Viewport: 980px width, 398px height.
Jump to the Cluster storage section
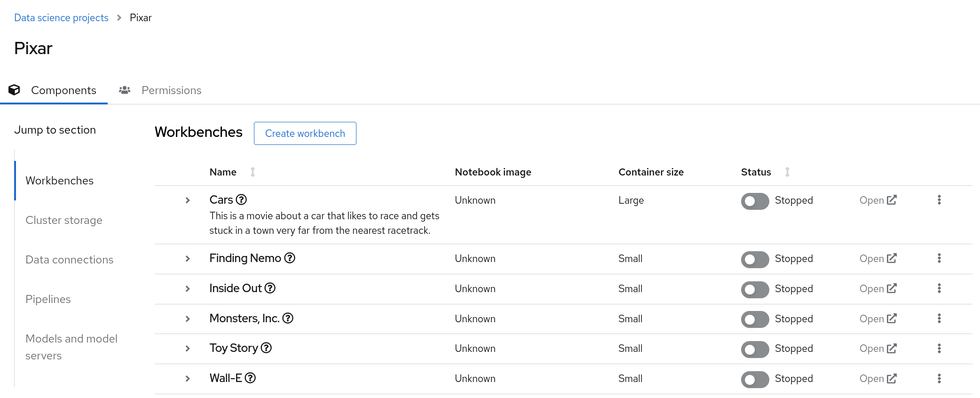(x=64, y=220)
